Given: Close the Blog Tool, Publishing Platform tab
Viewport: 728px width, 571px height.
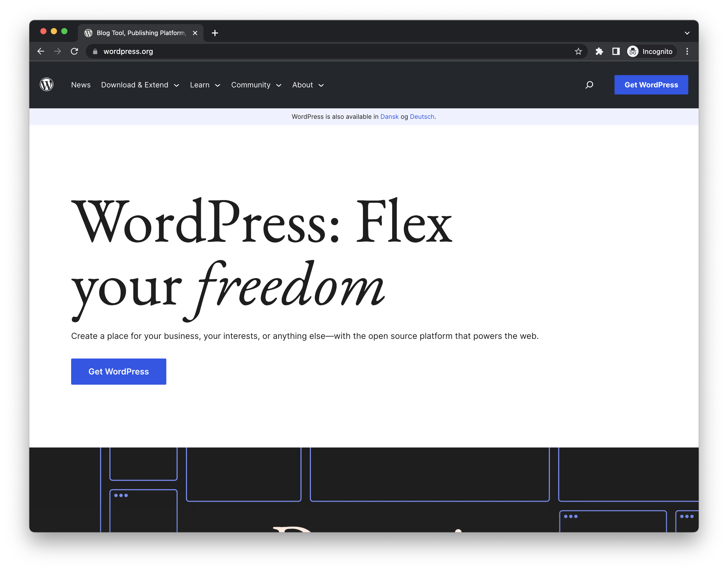Looking at the screenshot, I should pyautogui.click(x=195, y=33).
